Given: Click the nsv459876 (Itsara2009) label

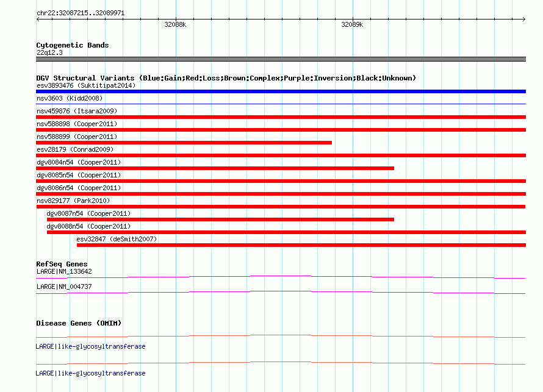Looking at the screenshot, I should tap(77, 111).
